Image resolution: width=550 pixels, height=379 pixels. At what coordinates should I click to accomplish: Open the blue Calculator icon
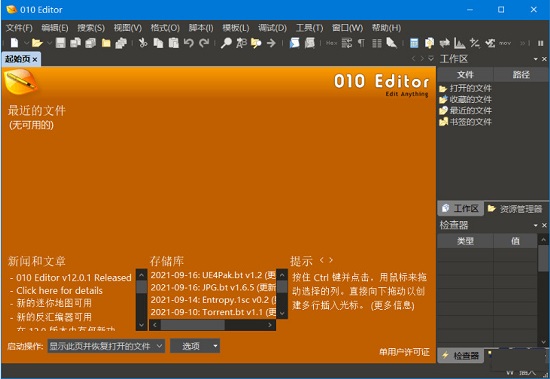tap(414, 43)
